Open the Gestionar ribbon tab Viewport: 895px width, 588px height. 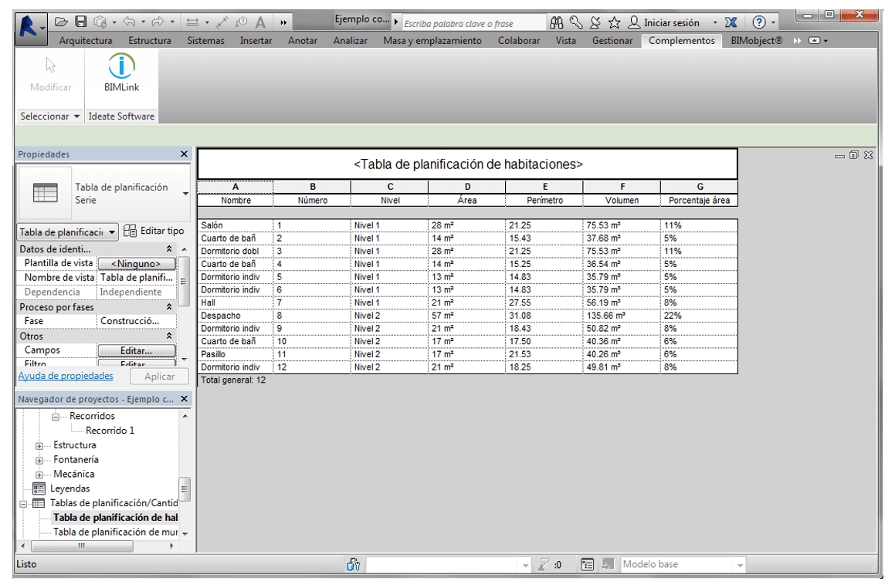[x=612, y=41]
